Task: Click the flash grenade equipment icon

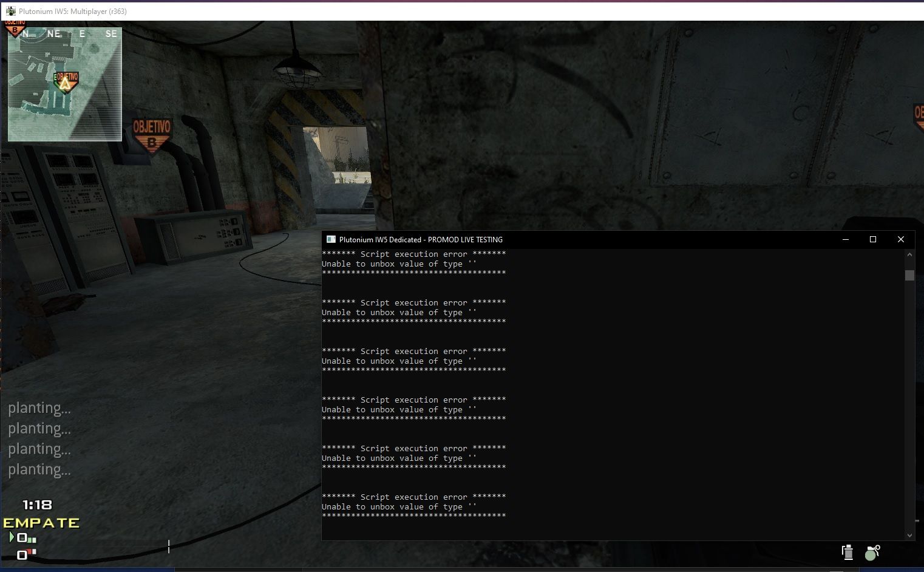Action: (x=848, y=552)
